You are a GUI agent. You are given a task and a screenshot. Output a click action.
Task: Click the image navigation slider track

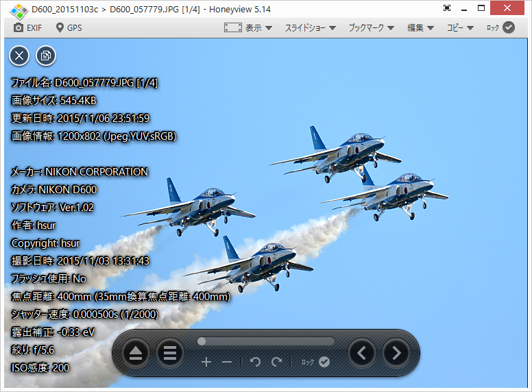[266, 341]
